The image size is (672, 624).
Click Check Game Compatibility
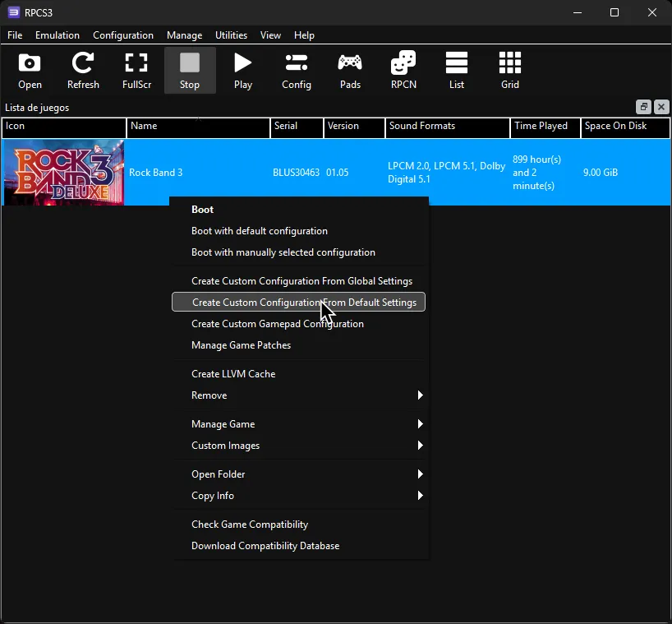click(x=249, y=524)
